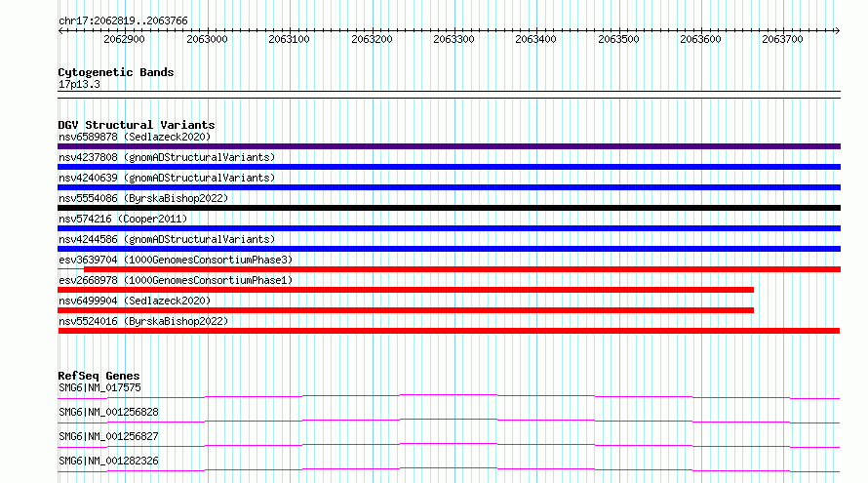Click the SMG6|NM_001256828 magenta gene line
Image resolution: width=868 pixels, height=483 pixels.
449,421
